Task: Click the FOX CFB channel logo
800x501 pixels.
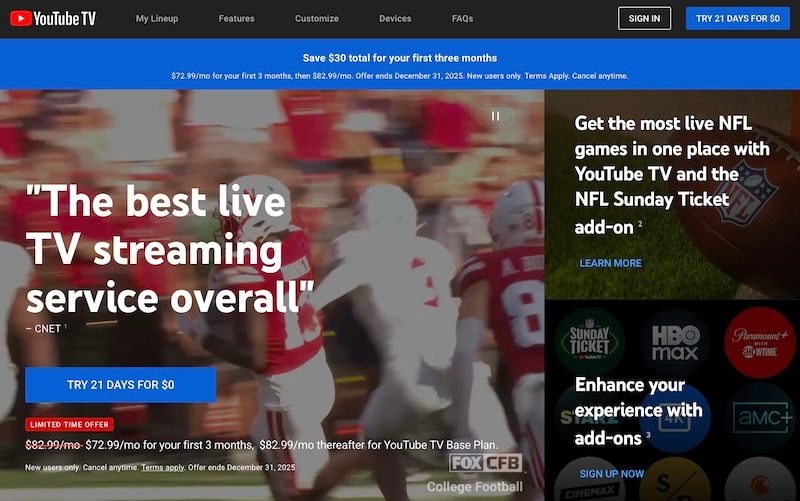Action: pos(485,463)
